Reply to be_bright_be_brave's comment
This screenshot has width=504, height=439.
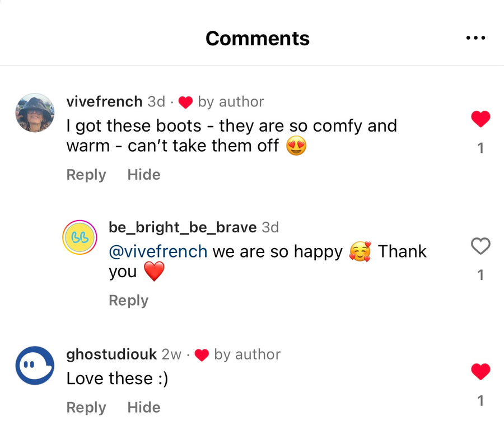tap(128, 301)
